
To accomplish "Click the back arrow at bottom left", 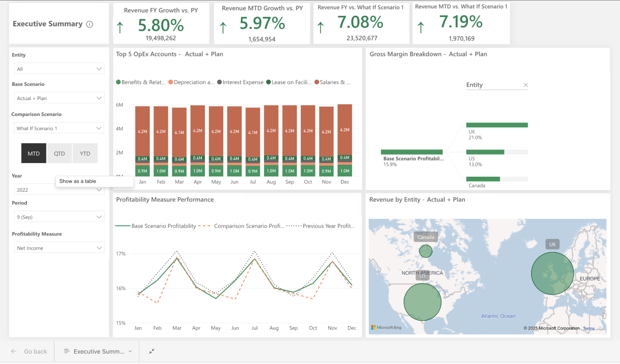I will coord(14,351).
